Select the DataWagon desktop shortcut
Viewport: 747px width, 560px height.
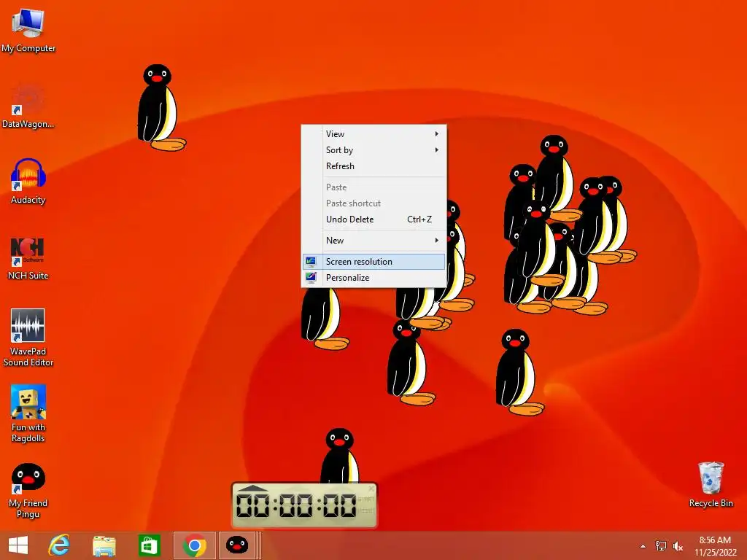coord(28,106)
